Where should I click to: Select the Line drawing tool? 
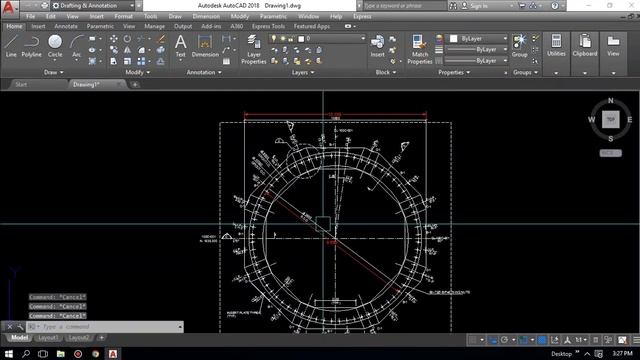pos(11,46)
